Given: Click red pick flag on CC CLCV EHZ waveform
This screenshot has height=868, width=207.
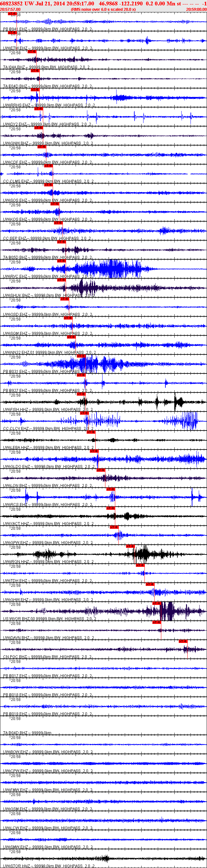Looking at the screenshot, I should pos(84,413).
